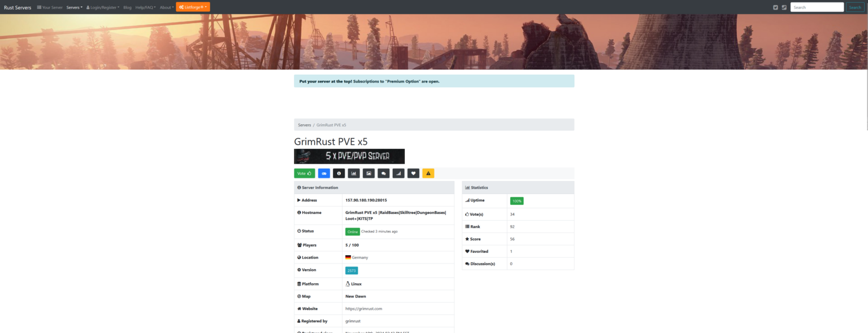Screen dimensions: 868x333
Task: Click the 100% uptime badge
Action: click(517, 201)
